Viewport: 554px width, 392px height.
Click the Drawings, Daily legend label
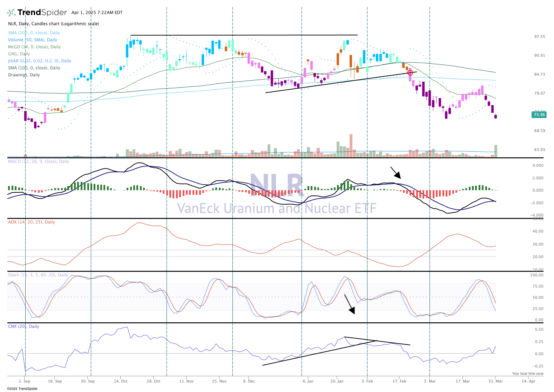(24, 75)
